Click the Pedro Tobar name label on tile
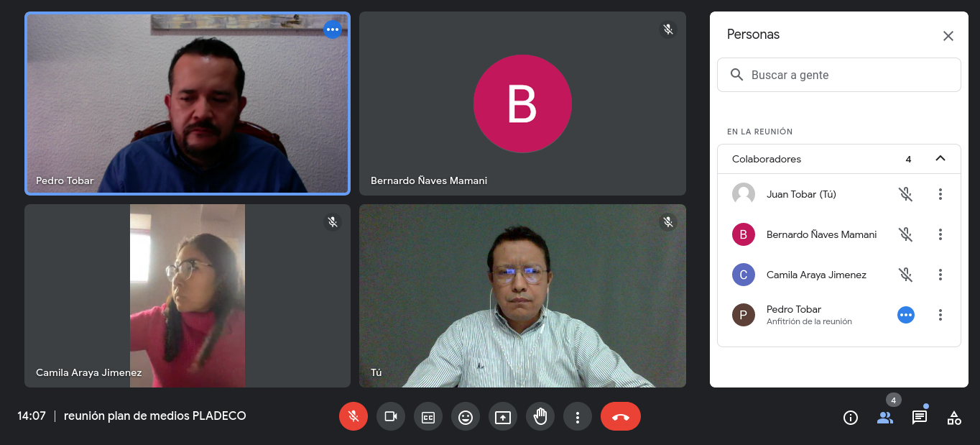 (x=65, y=180)
